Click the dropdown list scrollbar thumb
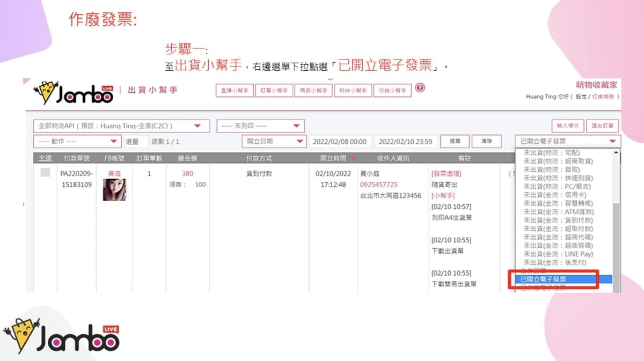644x361 pixels. (616, 247)
